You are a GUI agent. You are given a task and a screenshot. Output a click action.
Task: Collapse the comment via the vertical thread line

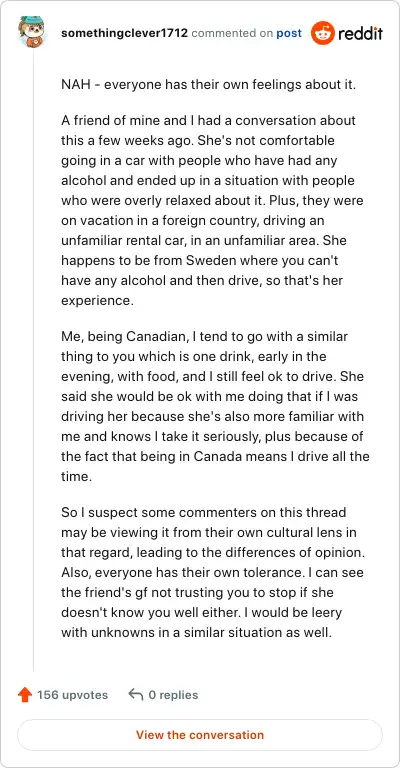pos(33,360)
